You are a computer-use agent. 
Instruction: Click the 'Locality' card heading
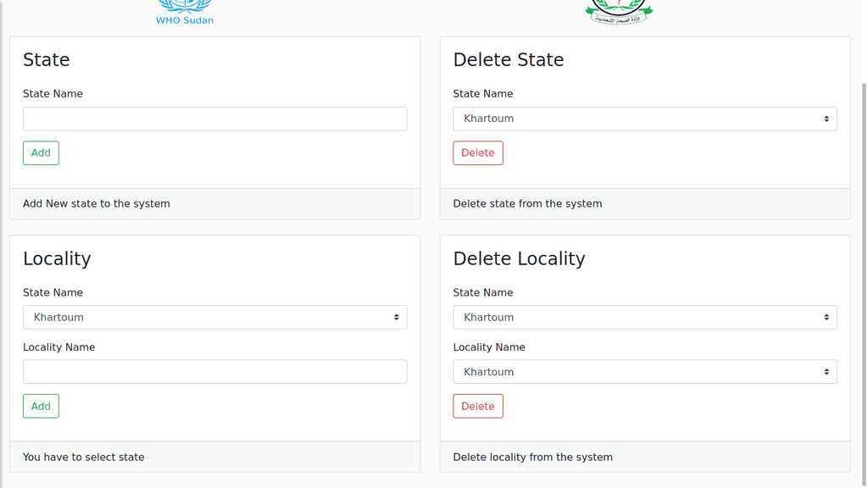[57, 259]
